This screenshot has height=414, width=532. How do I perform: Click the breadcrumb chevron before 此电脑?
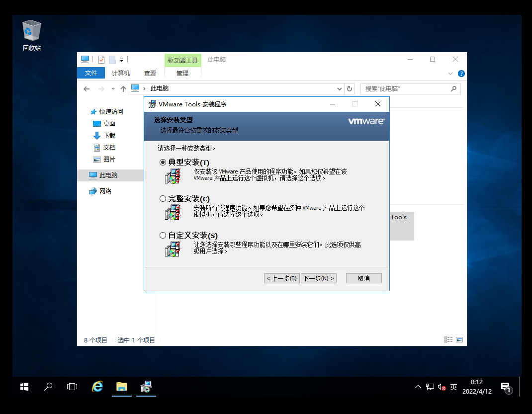click(x=144, y=89)
